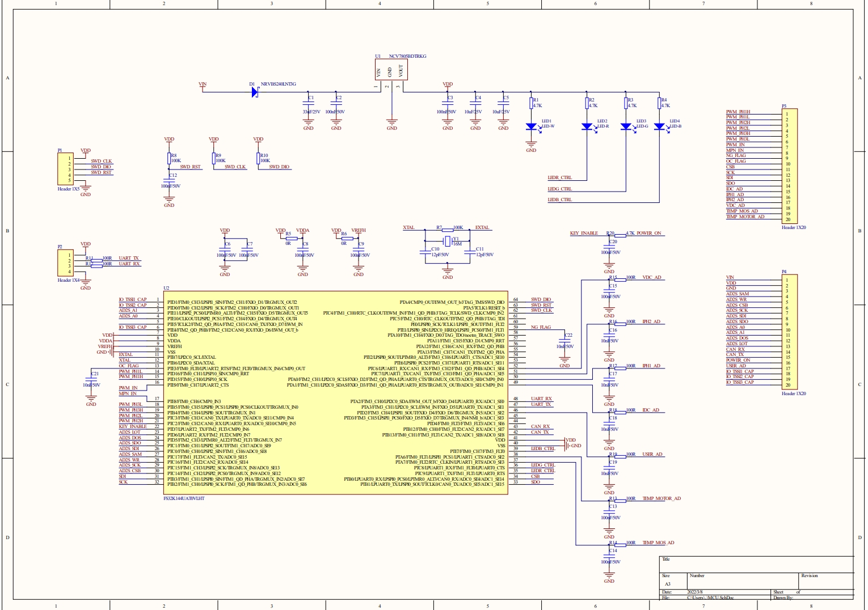Select resistor R4 above LED4
Image resolution: width=868 pixels, height=610 pixels.
point(659,103)
